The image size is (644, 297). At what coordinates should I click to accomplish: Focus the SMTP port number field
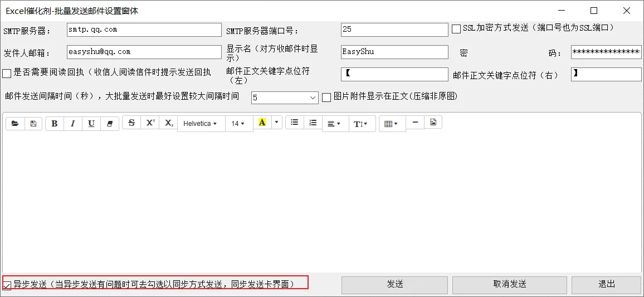[394, 30]
